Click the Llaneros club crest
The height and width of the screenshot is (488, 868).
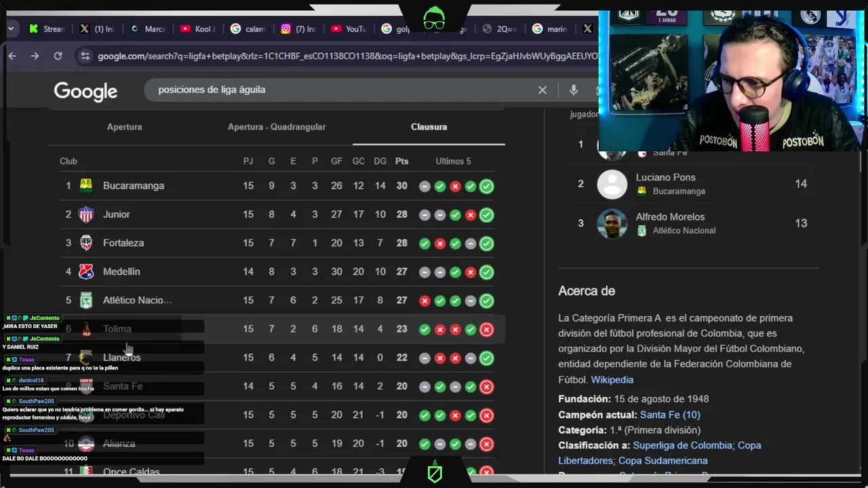(86, 357)
